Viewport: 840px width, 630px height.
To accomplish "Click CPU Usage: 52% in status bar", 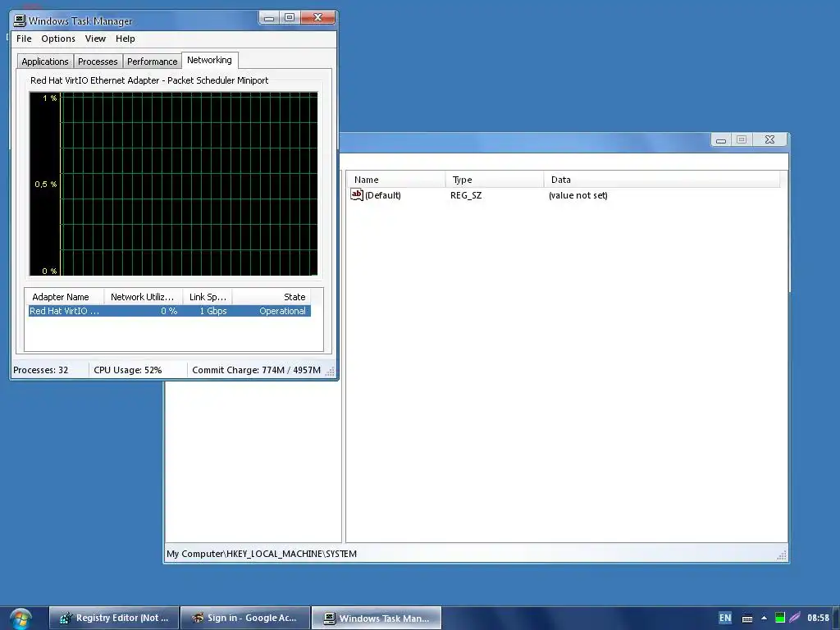I will click(x=127, y=370).
